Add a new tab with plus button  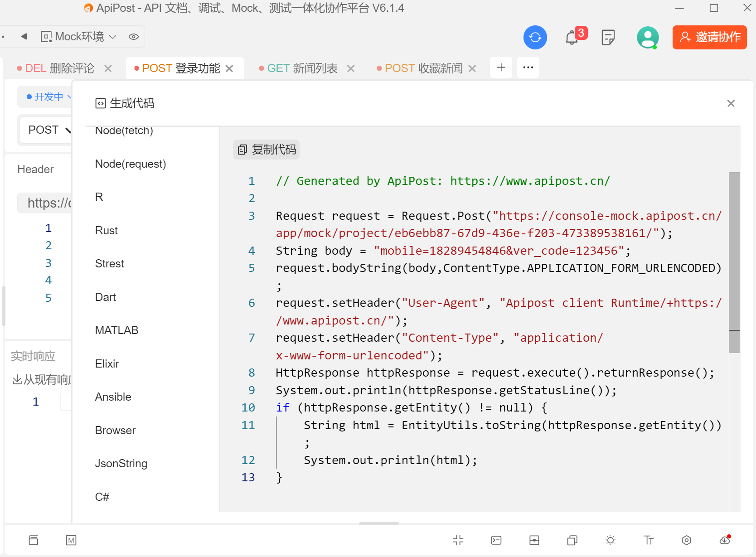click(501, 68)
